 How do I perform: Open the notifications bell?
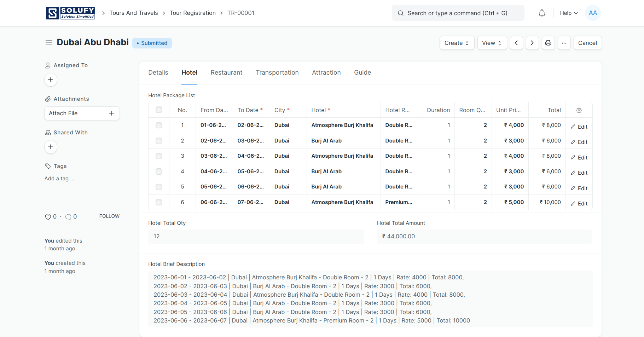click(x=542, y=13)
